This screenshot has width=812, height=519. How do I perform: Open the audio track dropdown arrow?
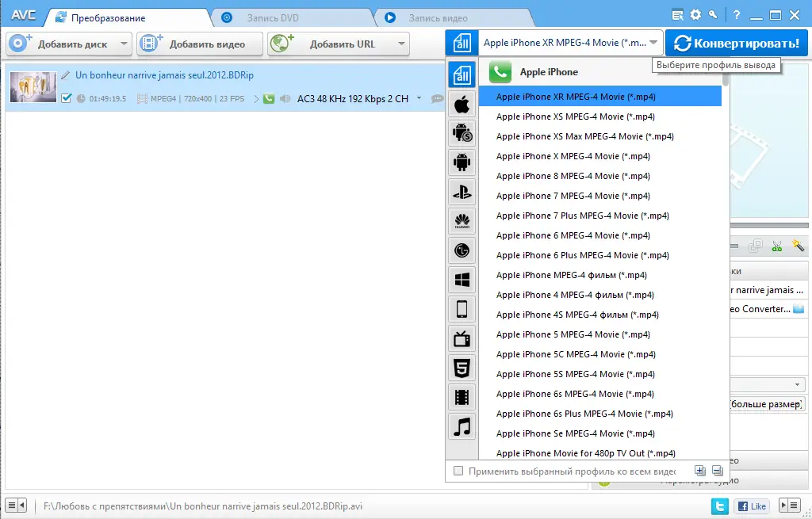coord(419,98)
